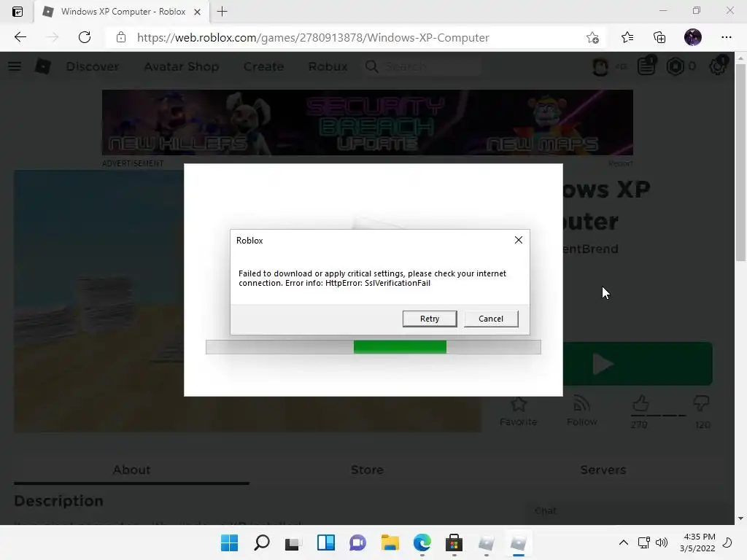Show hidden system tray icons

[623, 542]
